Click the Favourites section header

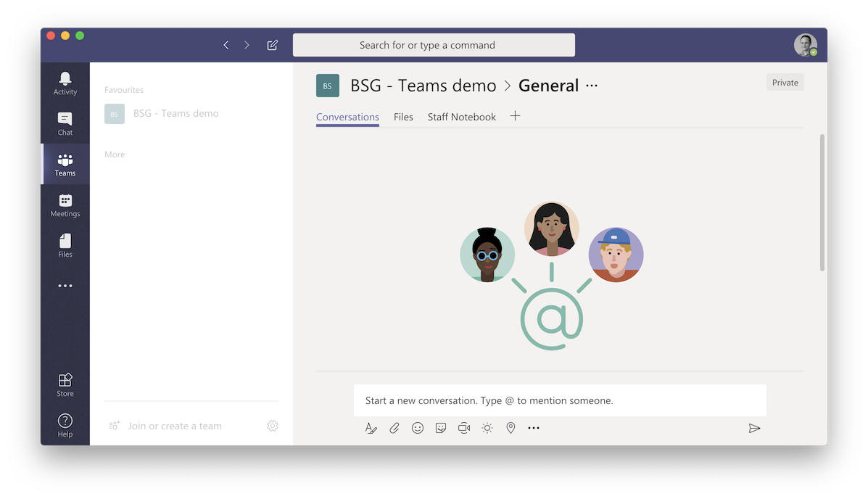[x=124, y=90]
